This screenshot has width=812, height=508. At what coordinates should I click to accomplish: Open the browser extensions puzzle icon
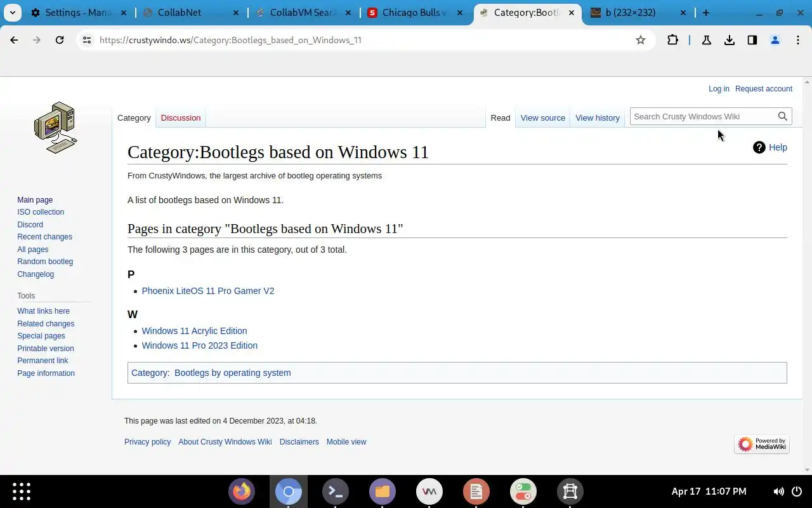(672, 40)
